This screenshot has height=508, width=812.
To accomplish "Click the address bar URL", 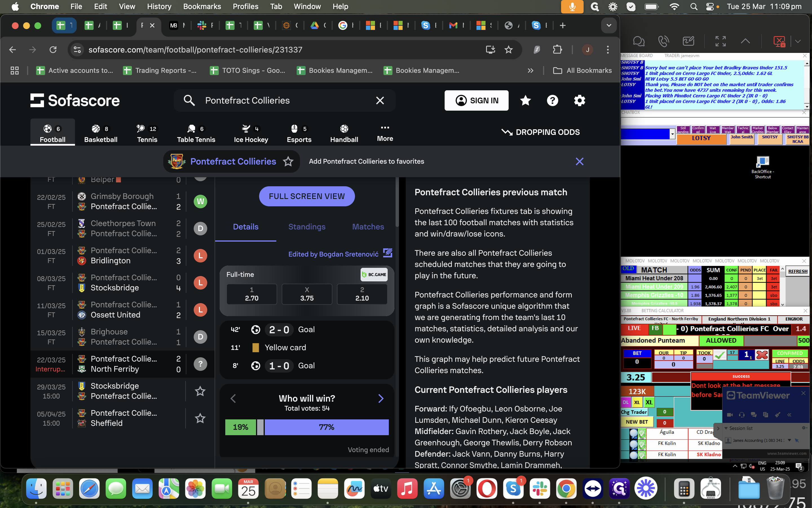I will point(195,50).
